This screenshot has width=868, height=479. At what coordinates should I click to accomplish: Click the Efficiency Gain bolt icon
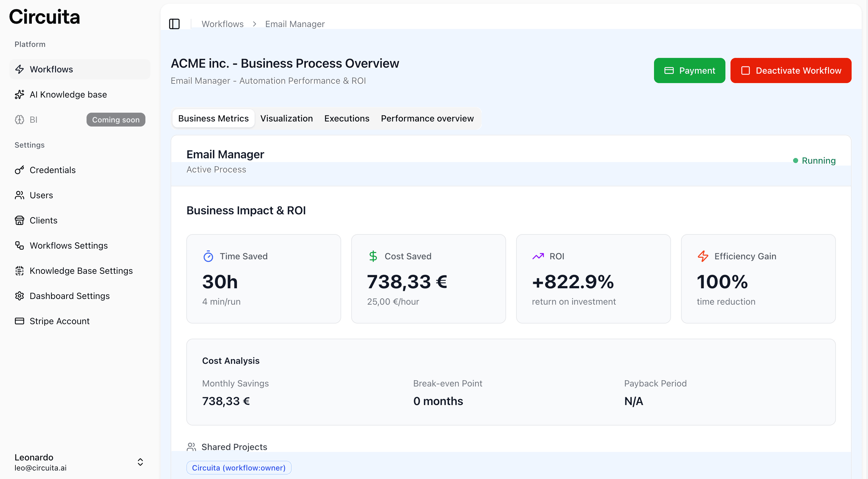pyautogui.click(x=703, y=256)
